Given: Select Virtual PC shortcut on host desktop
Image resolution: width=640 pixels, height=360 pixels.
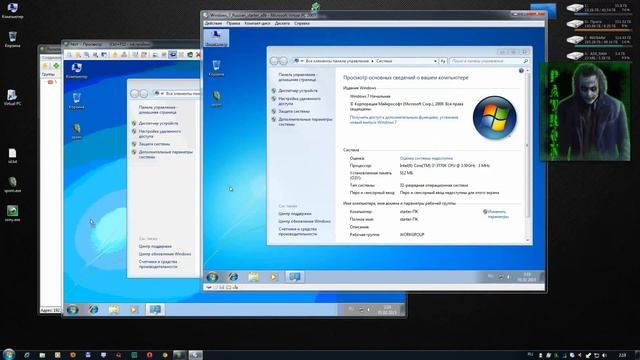Looking at the screenshot, I should tap(12, 98).
